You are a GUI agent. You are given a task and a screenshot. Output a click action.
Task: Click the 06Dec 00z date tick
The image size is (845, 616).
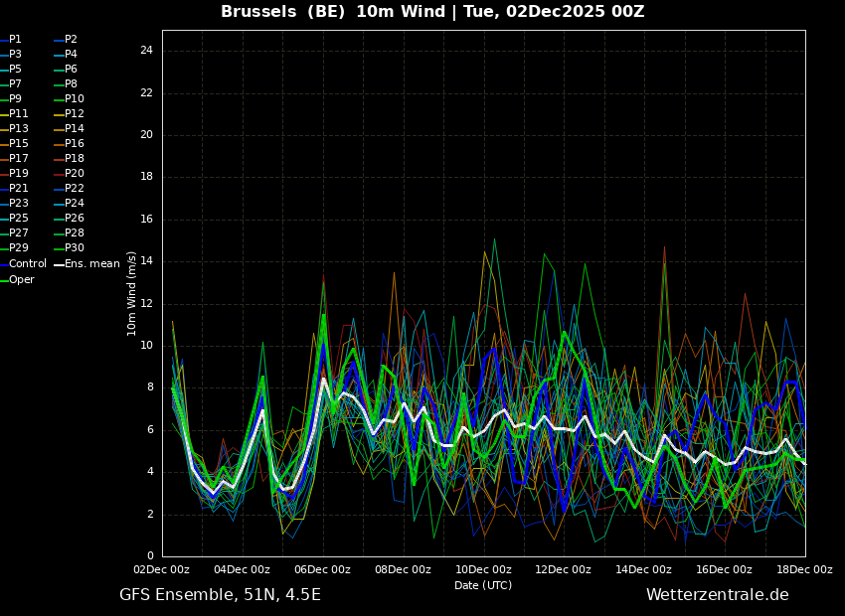[x=322, y=569]
